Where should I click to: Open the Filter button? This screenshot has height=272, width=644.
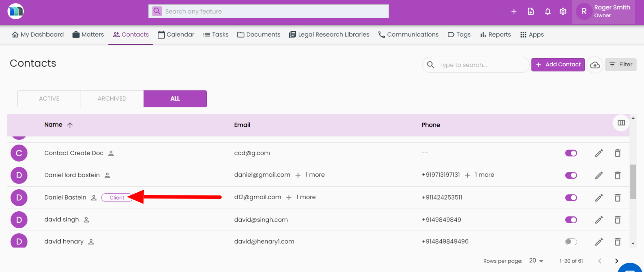pyautogui.click(x=621, y=65)
